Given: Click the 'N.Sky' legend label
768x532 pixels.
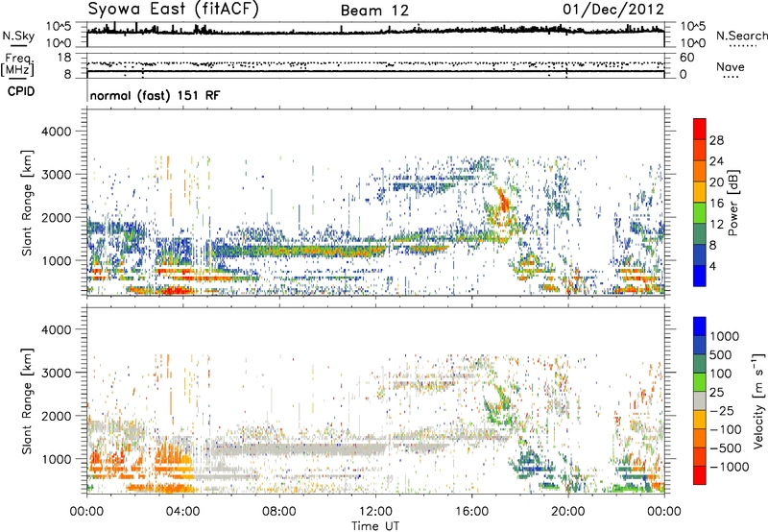Looking at the screenshot, I should (x=18, y=36).
